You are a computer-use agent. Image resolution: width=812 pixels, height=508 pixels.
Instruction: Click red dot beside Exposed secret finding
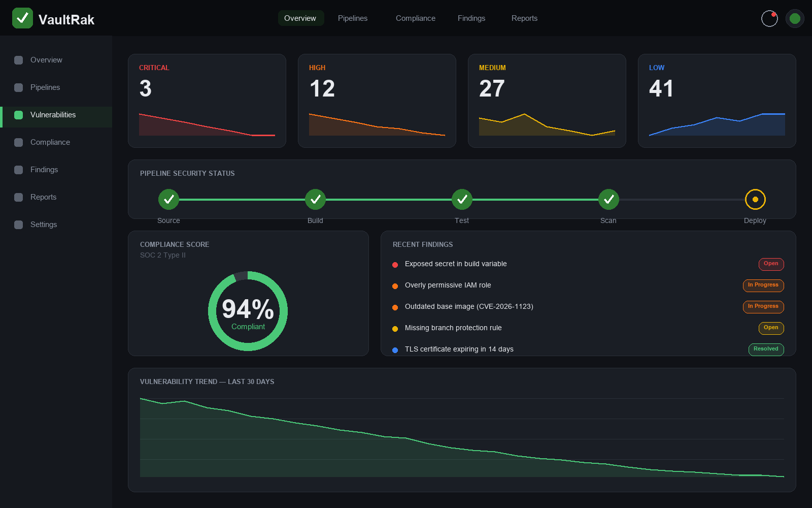point(395,265)
